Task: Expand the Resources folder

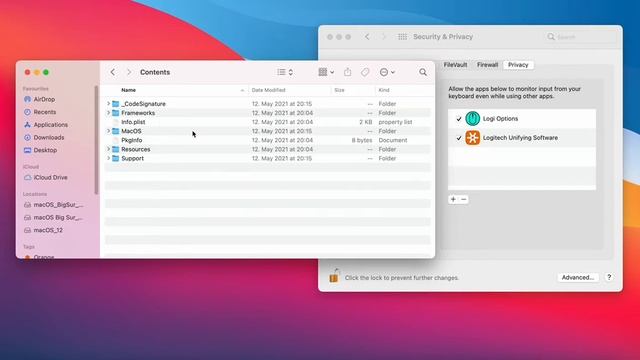Action: 108,149
